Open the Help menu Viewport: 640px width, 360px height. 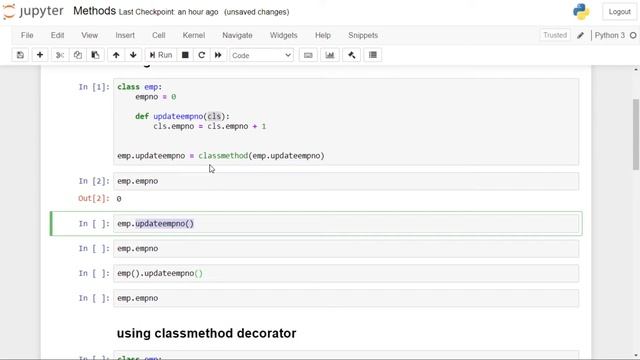[322, 36]
